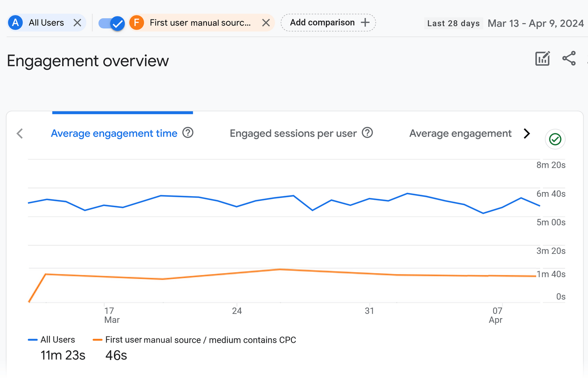Click the blue All Users legend swatch
Viewport: 588px width, 378px height.
33,340
